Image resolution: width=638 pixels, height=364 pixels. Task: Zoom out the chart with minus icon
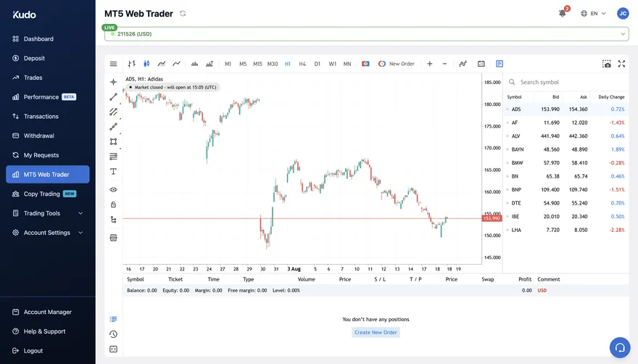pyautogui.click(x=444, y=64)
